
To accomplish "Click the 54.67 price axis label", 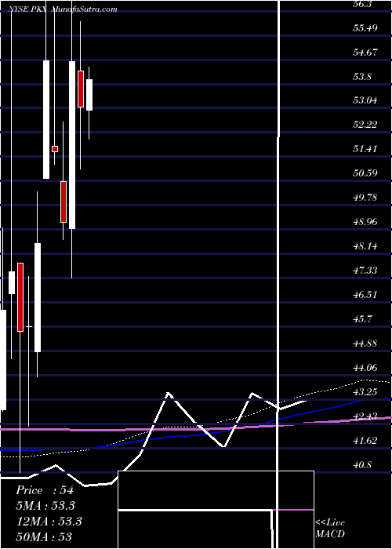I will click(x=365, y=52).
